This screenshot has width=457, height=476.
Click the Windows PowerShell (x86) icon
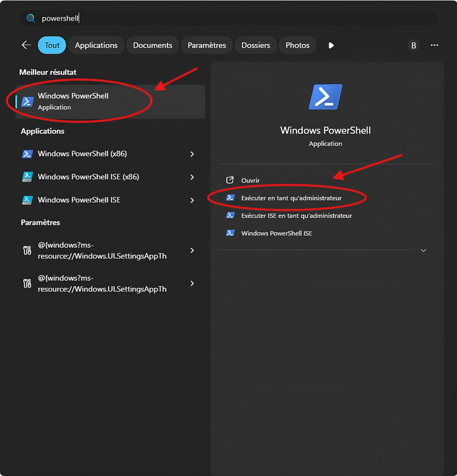[x=27, y=154]
